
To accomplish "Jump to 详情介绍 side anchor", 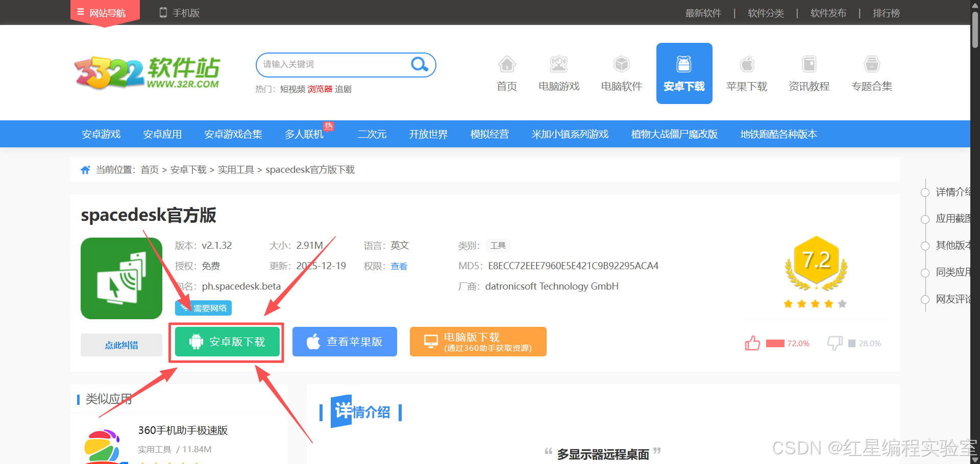I will 953,192.
